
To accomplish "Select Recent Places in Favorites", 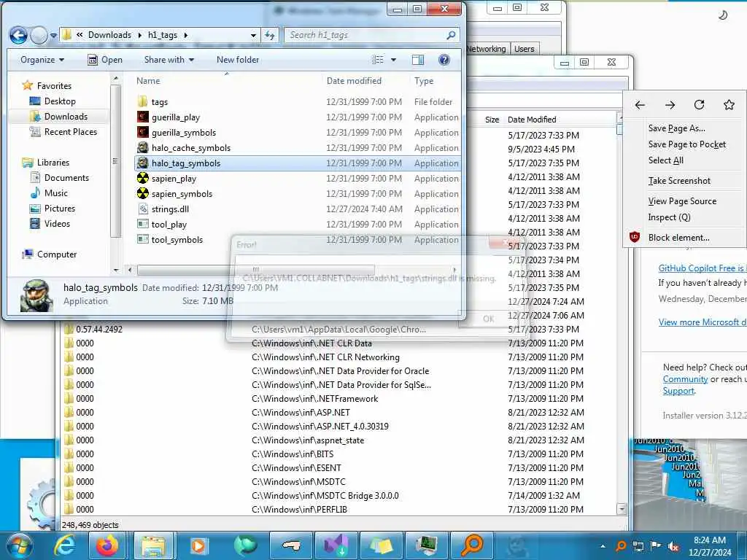I will click(71, 131).
